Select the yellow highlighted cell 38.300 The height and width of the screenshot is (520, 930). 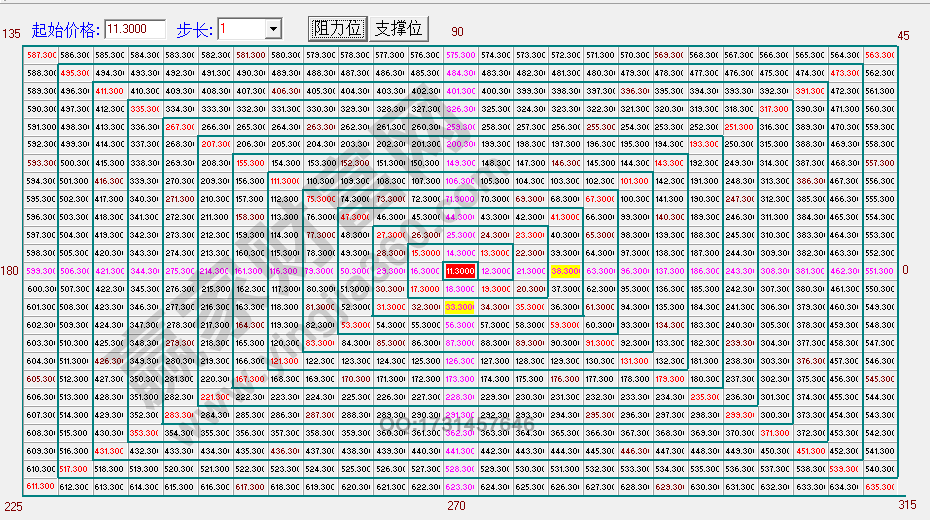565,271
